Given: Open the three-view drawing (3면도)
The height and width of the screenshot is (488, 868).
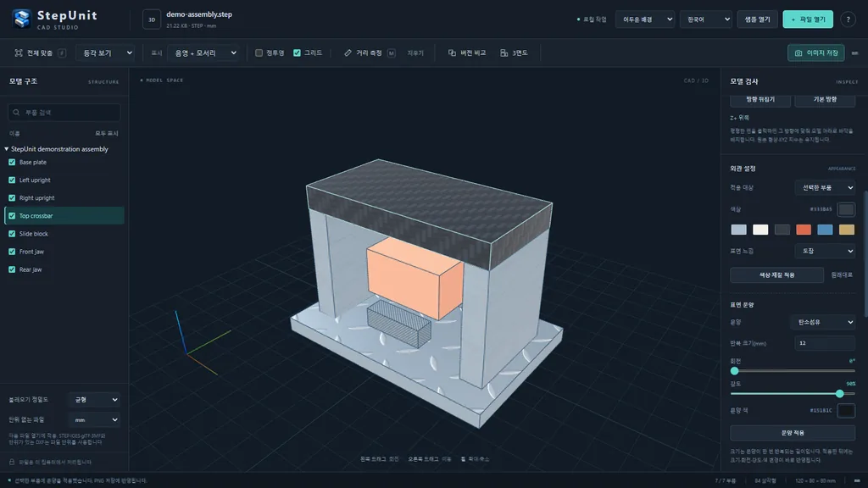Looking at the screenshot, I should (x=514, y=53).
